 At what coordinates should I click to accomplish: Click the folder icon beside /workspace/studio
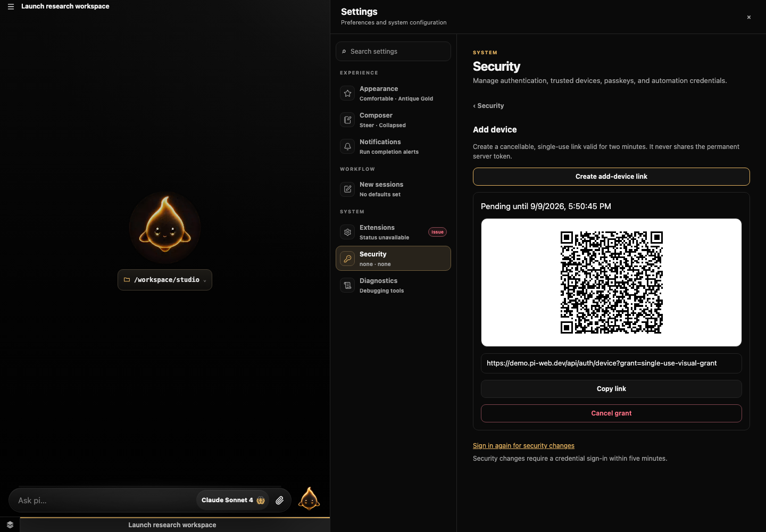pyautogui.click(x=127, y=280)
